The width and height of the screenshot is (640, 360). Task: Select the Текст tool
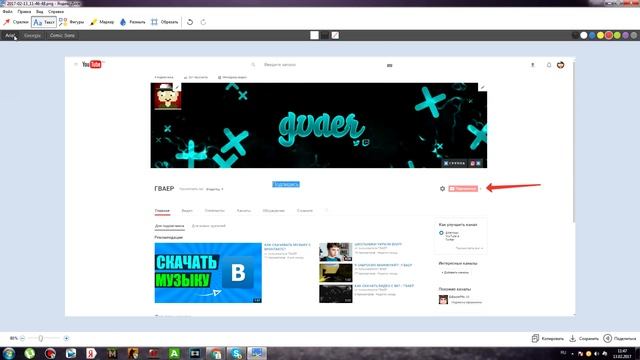click(44, 22)
